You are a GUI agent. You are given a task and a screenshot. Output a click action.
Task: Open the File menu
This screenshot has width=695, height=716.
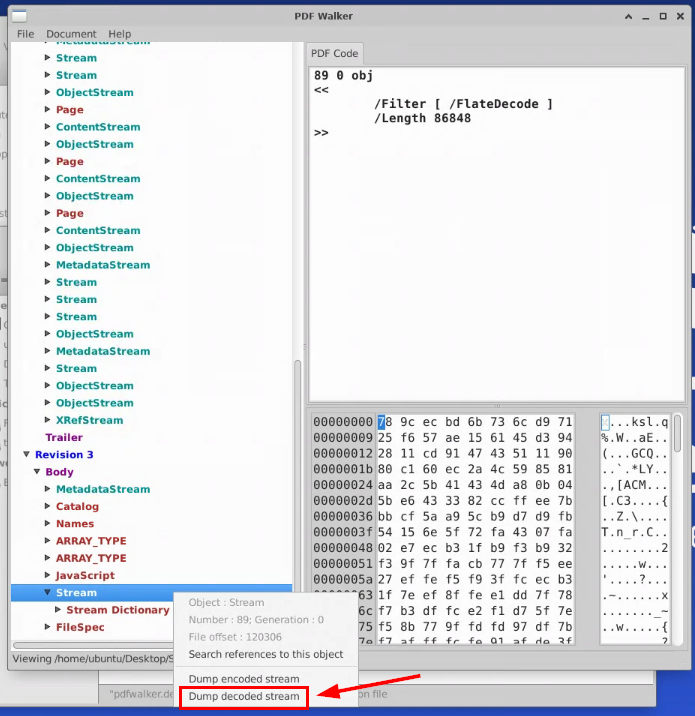(x=25, y=34)
